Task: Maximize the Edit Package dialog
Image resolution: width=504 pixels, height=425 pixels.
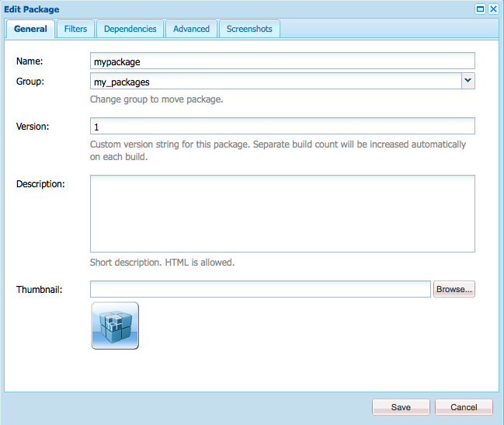Action: [x=480, y=9]
